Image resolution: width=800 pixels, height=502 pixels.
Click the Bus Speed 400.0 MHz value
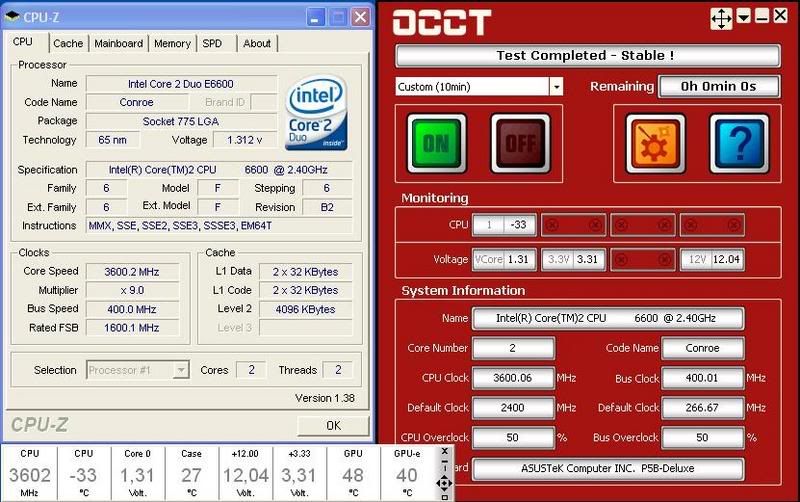pos(133,309)
